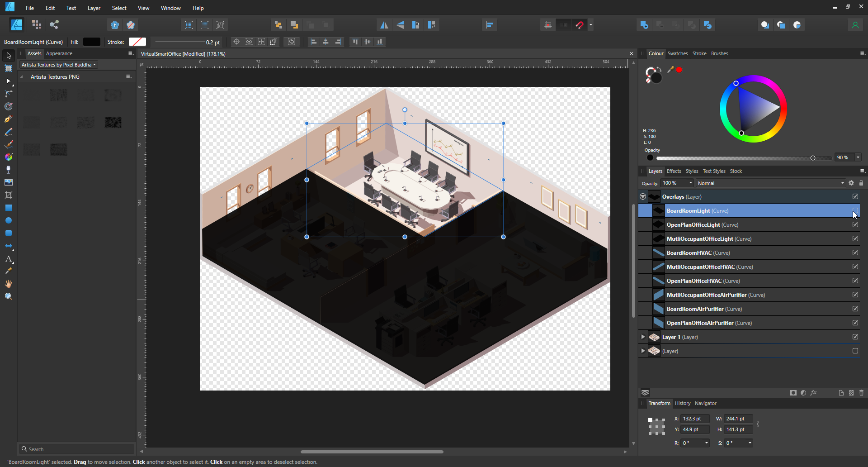Select the View hand tool
This screenshot has height=467, width=868.
pos(9,284)
